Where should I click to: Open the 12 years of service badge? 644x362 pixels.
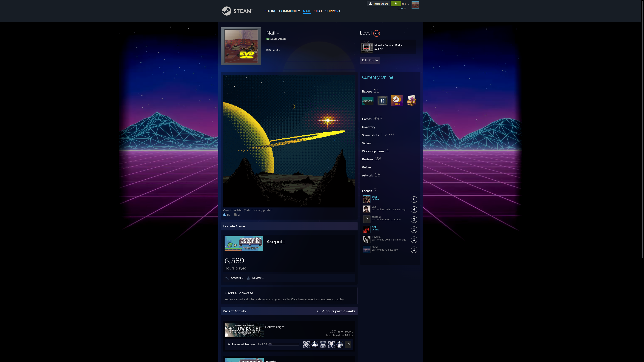tap(382, 101)
